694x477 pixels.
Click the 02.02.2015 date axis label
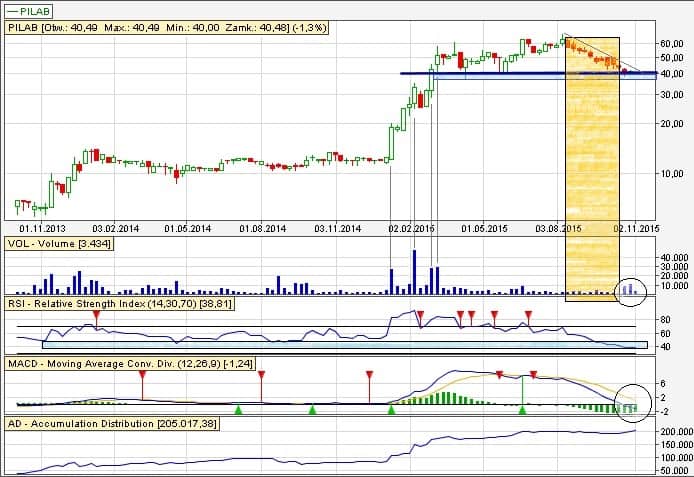point(412,228)
